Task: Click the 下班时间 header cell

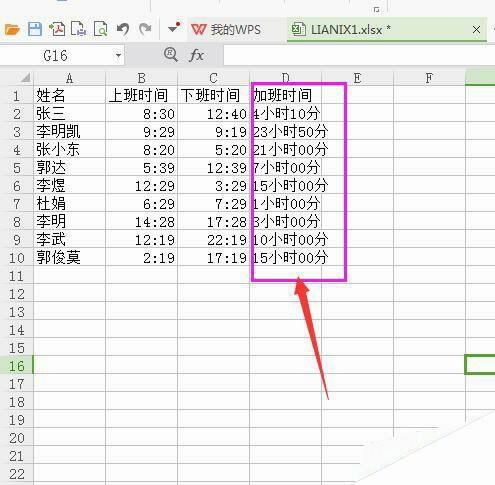Action: click(x=213, y=96)
